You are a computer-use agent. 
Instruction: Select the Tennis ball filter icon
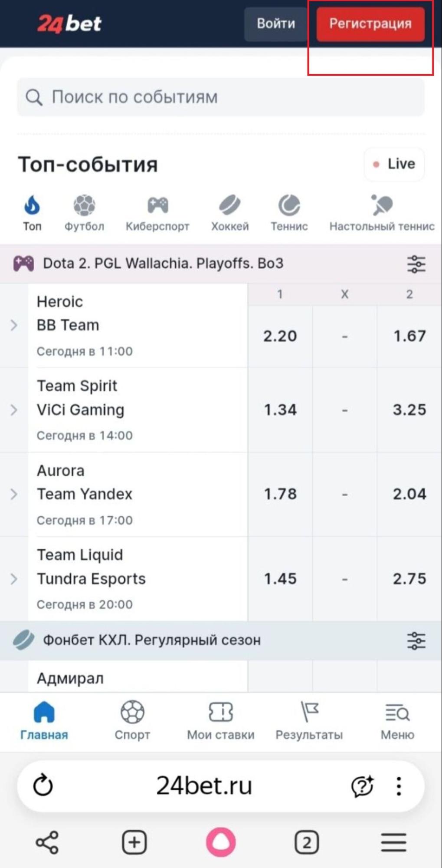pos(289,205)
